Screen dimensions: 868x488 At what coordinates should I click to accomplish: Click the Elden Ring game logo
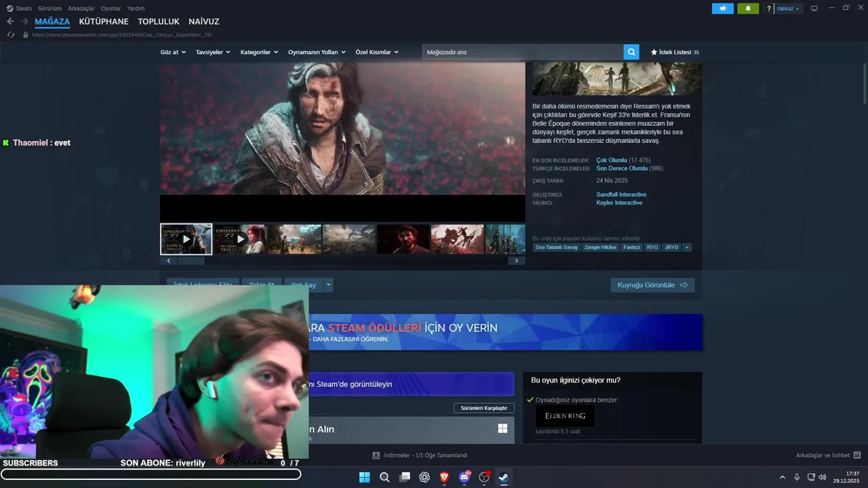565,415
